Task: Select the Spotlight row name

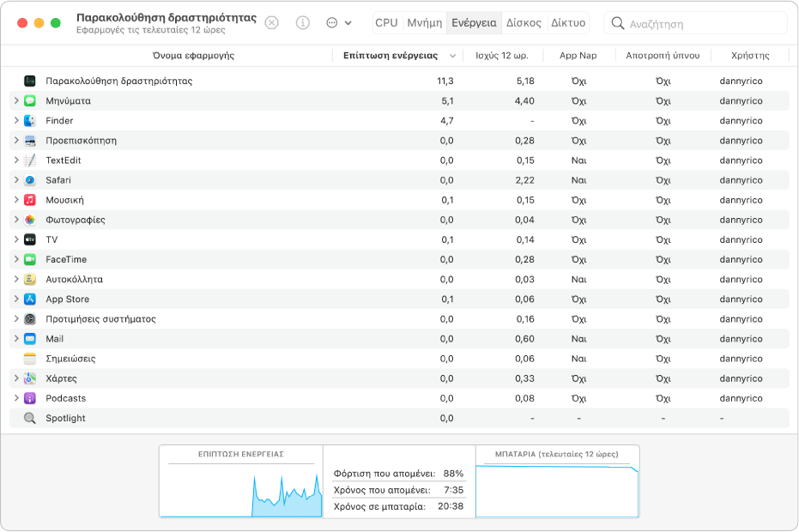Action: (65, 419)
